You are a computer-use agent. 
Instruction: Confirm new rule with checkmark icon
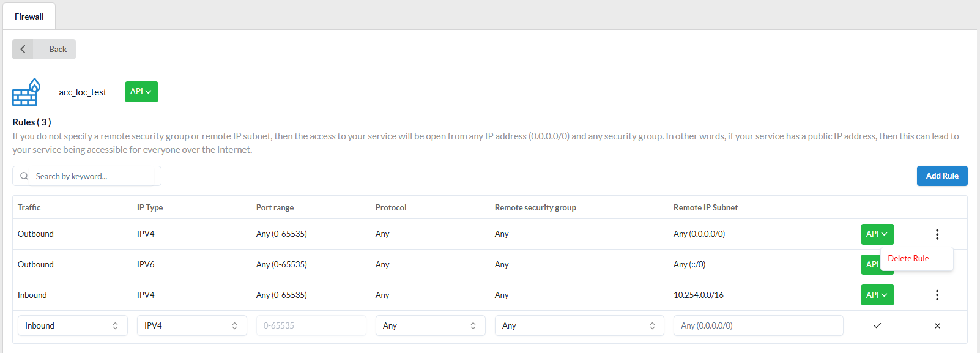coord(877,326)
